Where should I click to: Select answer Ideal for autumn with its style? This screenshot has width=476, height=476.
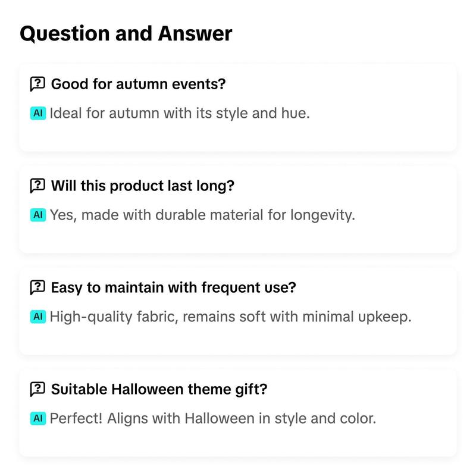point(180,113)
